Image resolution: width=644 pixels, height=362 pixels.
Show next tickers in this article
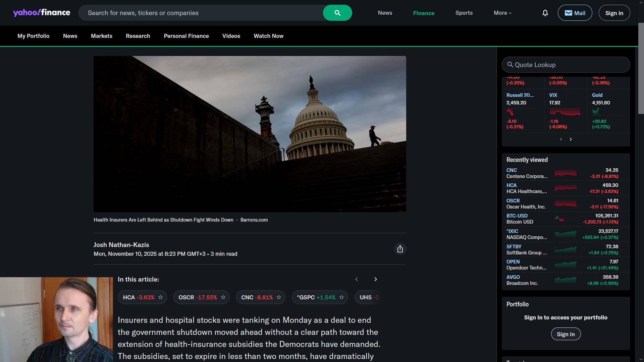(x=375, y=279)
